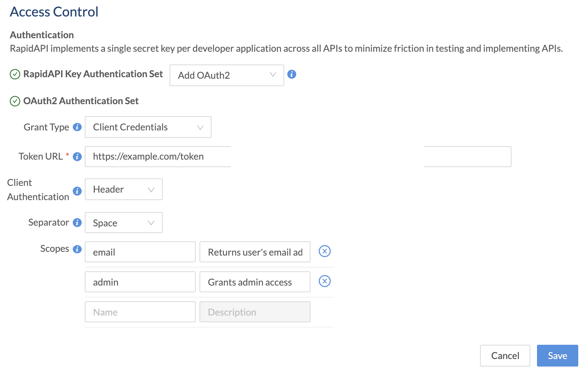Remove the admin scope row
Viewport: 588px width, 371px height.
click(325, 281)
